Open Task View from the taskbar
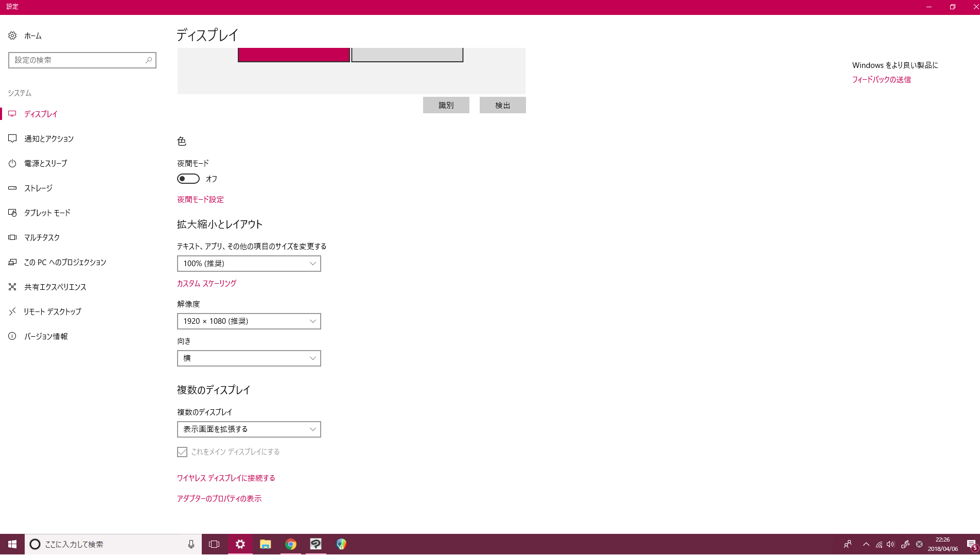 point(214,544)
